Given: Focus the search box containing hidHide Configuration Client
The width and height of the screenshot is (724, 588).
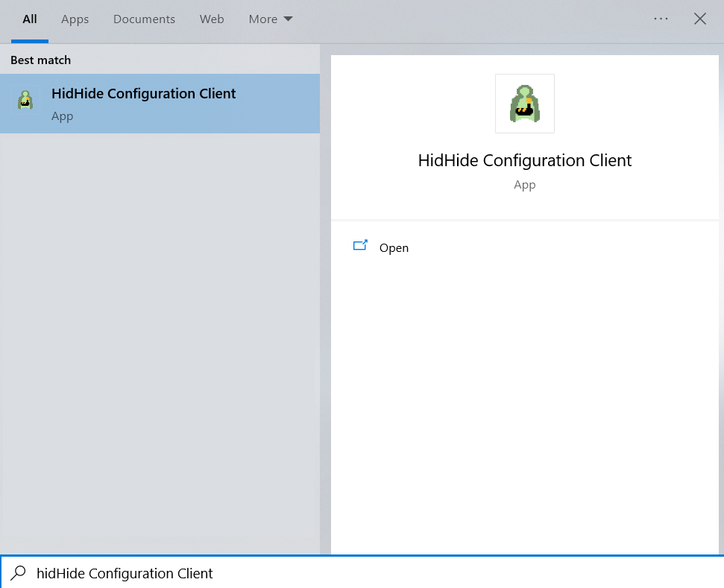Looking at the screenshot, I should tap(362, 573).
